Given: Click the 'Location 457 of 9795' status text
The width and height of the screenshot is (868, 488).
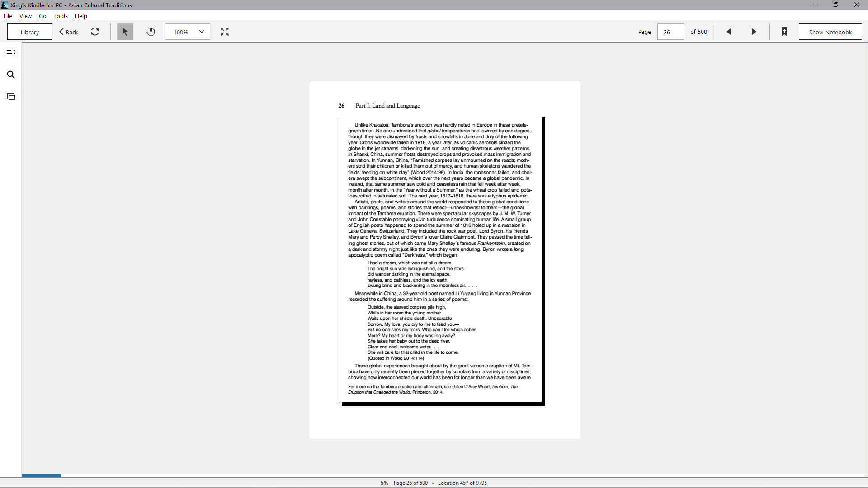Looking at the screenshot, I should 462,483.
